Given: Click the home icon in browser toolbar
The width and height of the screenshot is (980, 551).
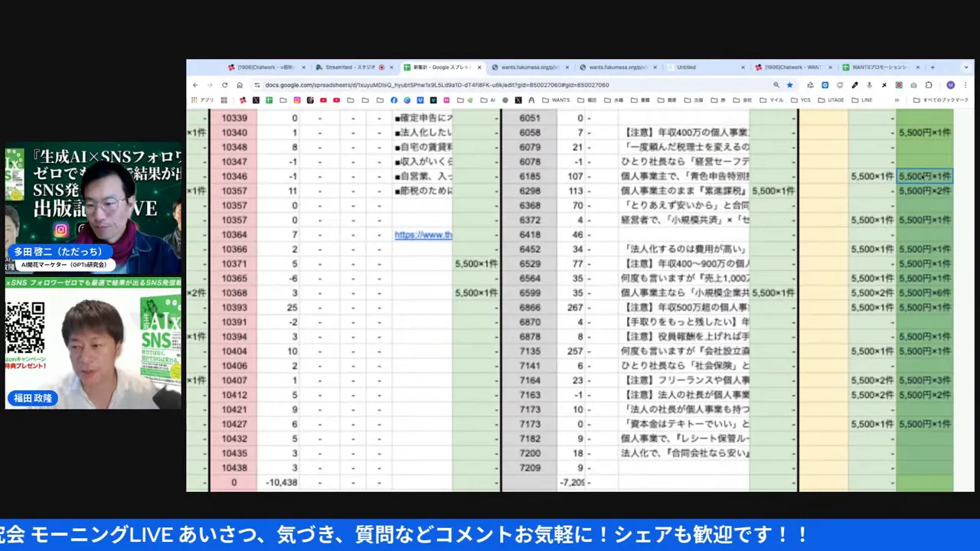Looking at the screenshot, I should 240,85.
